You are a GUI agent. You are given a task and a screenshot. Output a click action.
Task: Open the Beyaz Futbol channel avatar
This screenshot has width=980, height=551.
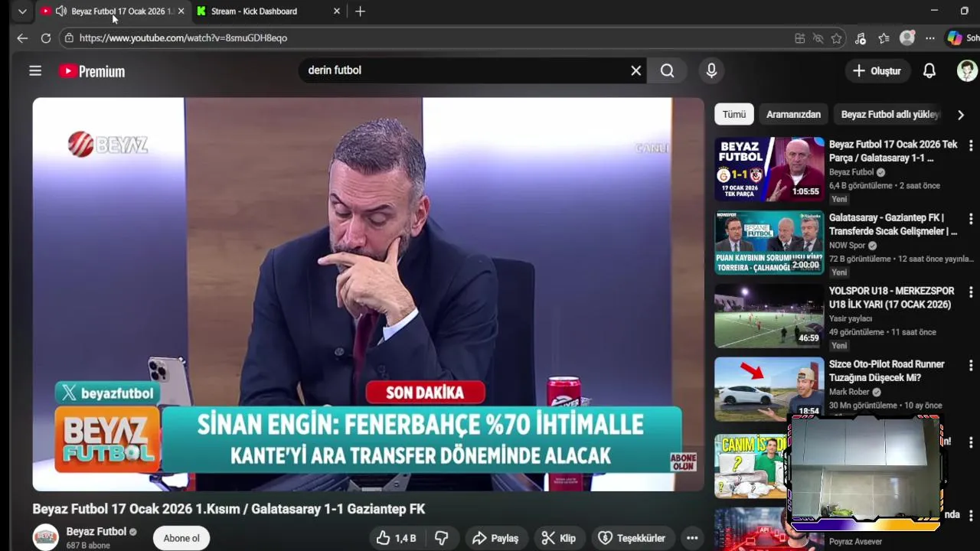pos(45,537)
